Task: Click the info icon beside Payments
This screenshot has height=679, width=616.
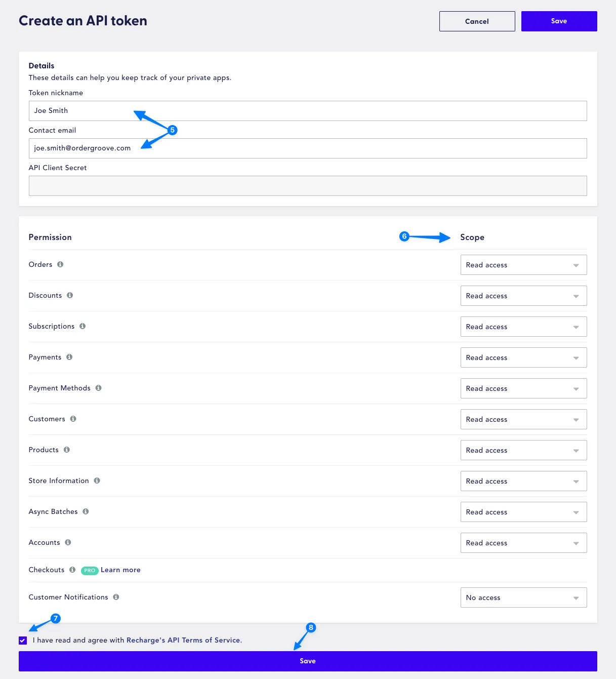Action: point(69,357)
